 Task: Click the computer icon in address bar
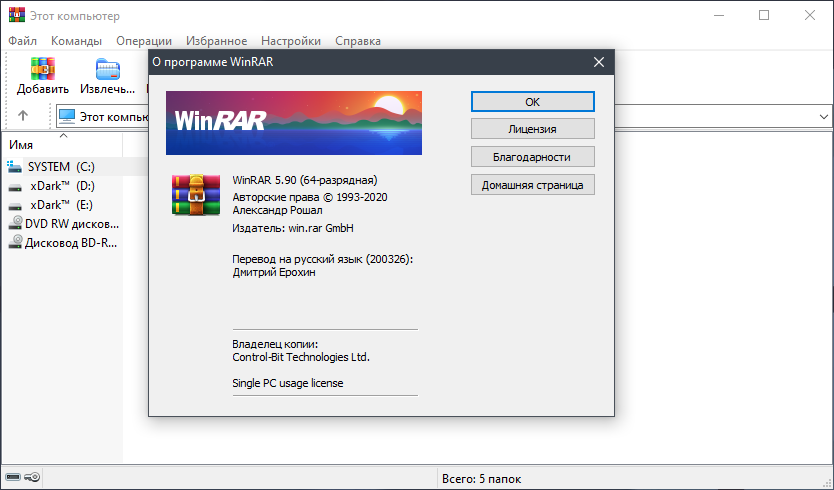[x=67, y=116]
